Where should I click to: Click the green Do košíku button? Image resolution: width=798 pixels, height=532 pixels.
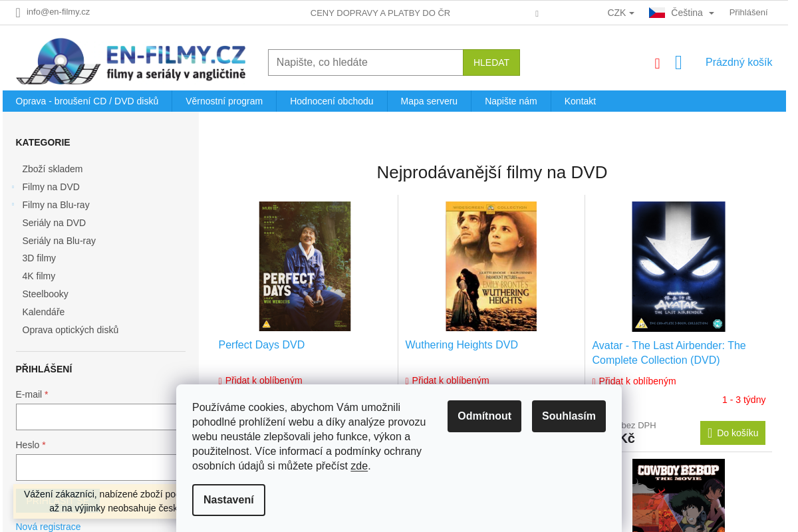(733, 433)
